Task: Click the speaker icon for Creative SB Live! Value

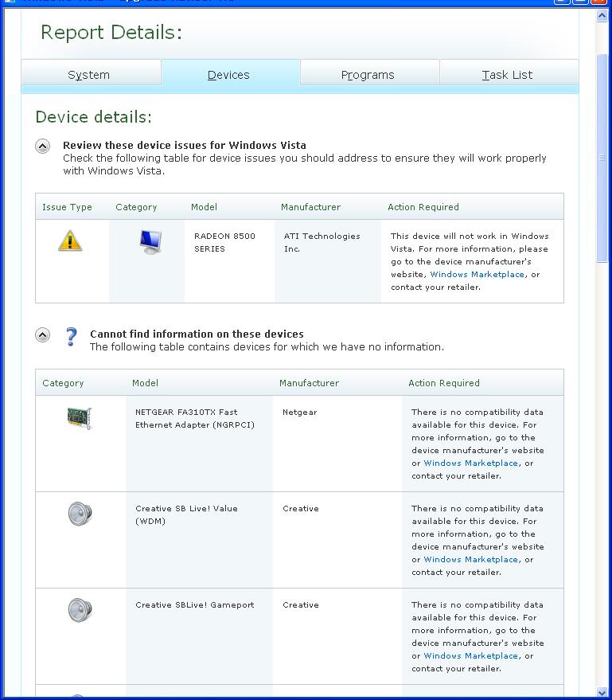Action: tap(80, 514)
